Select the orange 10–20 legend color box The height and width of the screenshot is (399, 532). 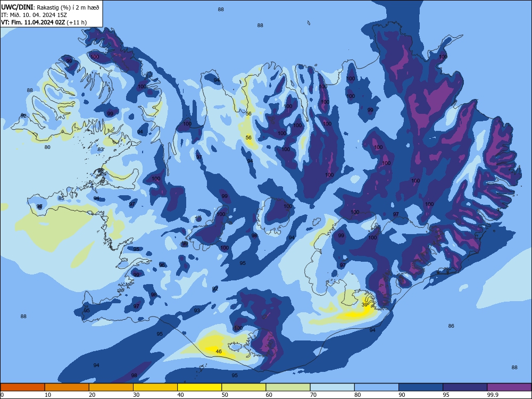[x=67, y=387]
